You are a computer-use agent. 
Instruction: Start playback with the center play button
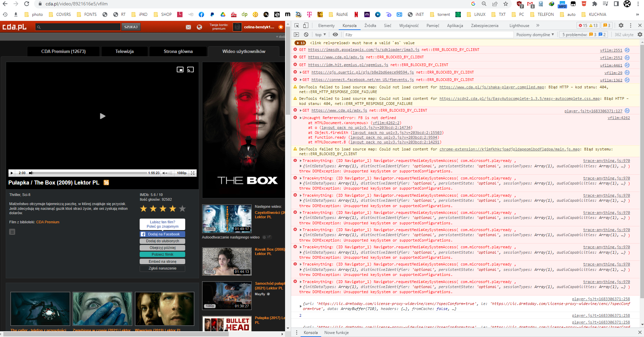tap(103, 116)
